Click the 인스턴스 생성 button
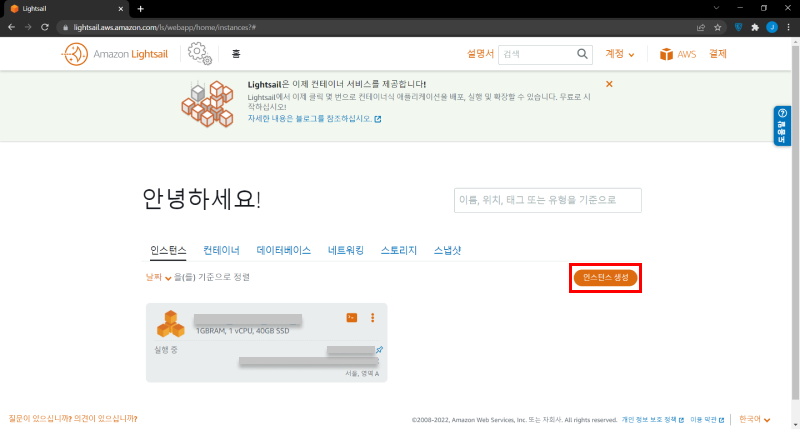The image size is (800, 430). 606,277
